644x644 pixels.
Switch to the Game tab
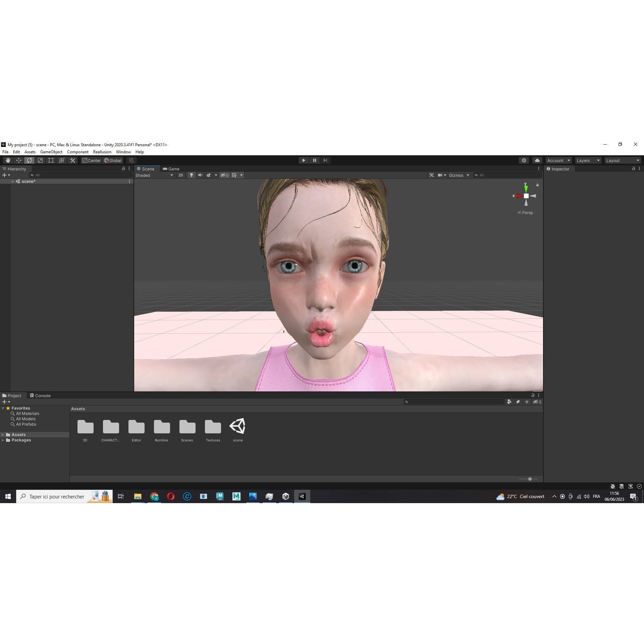click(171, 169)
